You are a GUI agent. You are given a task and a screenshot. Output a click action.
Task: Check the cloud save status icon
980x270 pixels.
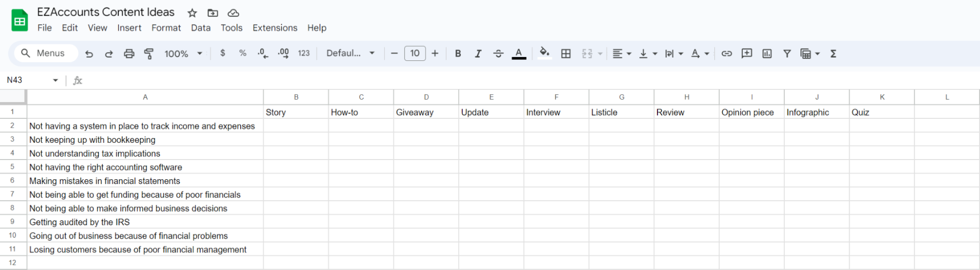coord(233,13)
